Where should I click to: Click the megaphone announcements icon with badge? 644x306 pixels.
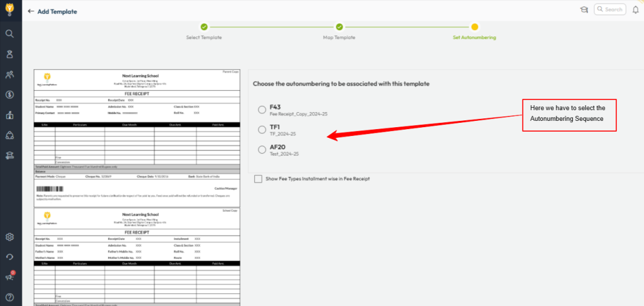pos(9,277)
